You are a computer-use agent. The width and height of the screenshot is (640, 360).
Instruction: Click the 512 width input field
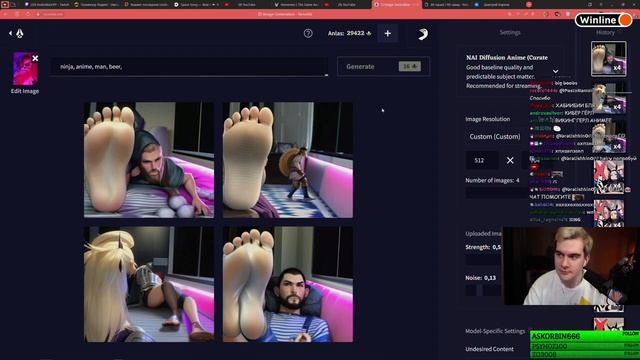tap(482, 160)
